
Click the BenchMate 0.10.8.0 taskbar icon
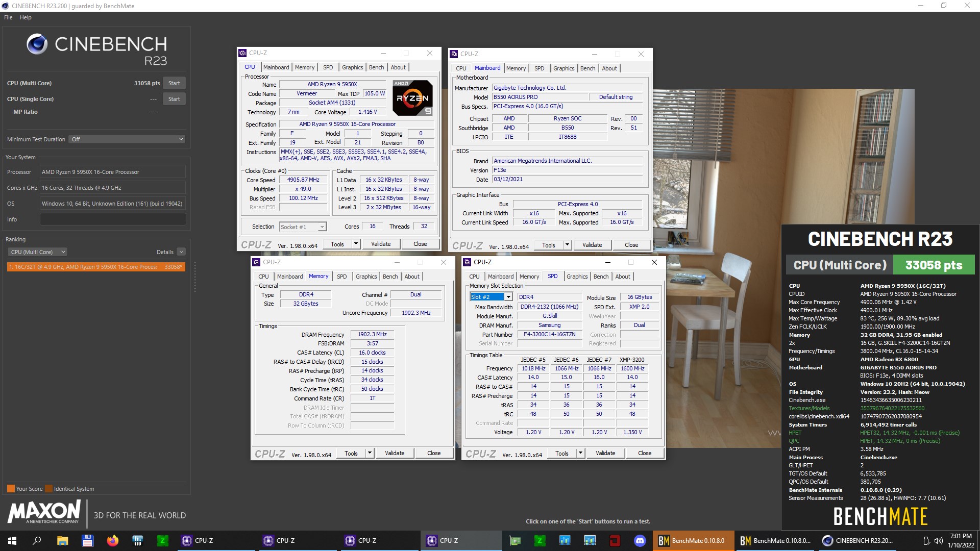pos(693,540)
